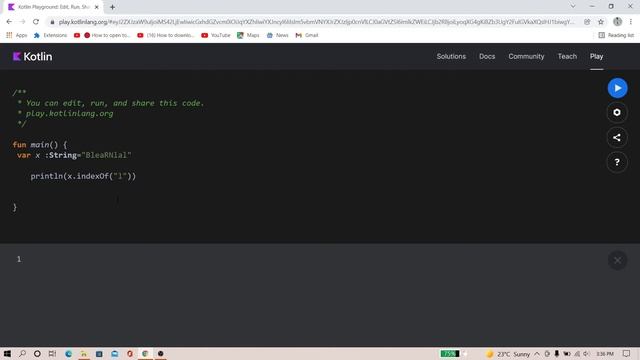Image resolution: width=640 pixels, height=360 pixels.
Task: Open Task View on the taskbar
Action: pyautogui.click(x=52, y=353)
